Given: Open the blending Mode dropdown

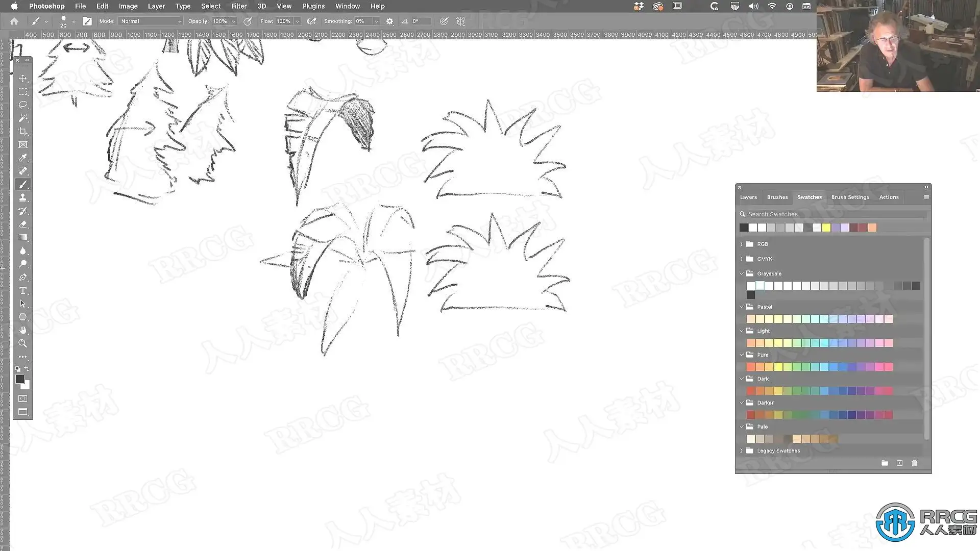Looking at the screenshot, I should point(151,21).
